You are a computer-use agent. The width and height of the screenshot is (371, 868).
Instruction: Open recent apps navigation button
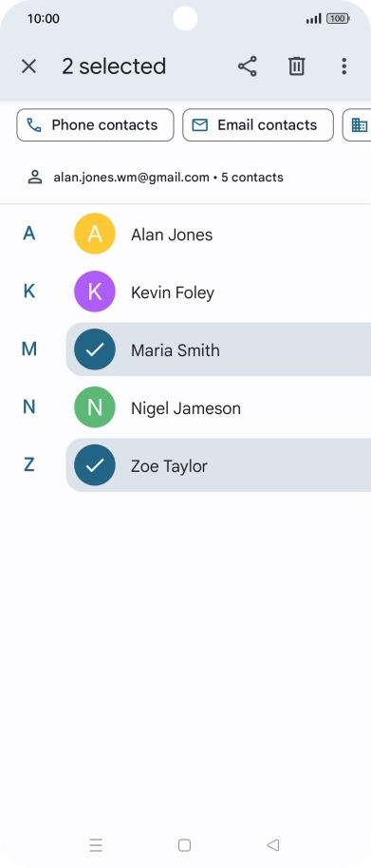click(96, 845)
